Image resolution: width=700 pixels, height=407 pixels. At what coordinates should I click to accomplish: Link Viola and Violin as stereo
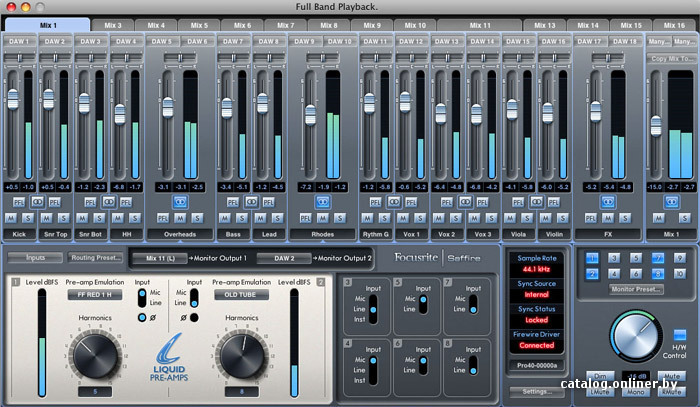click(536, 202)
